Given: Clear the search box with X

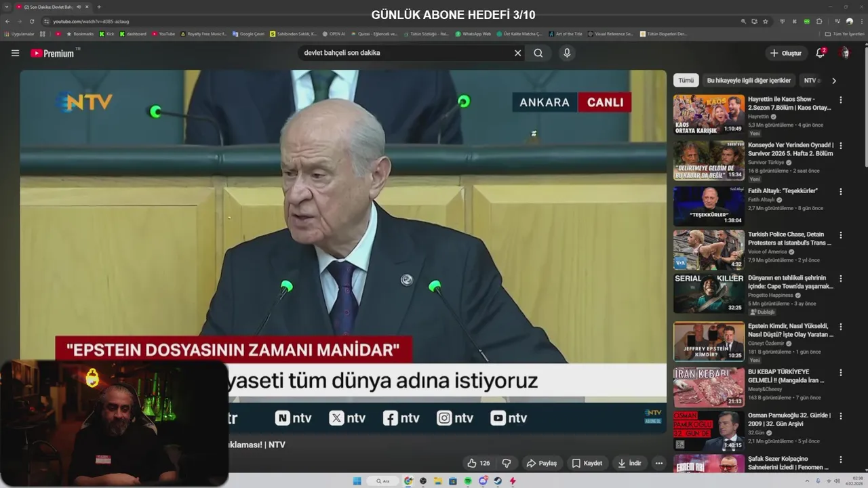Looking at the screenshot, I should click(x=517, y=53).
